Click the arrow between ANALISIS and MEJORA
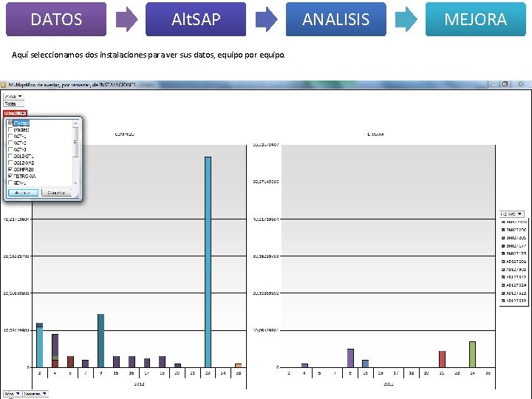This screenshot has width=532, height=399. pyautogui.click(x=406, y=19)
